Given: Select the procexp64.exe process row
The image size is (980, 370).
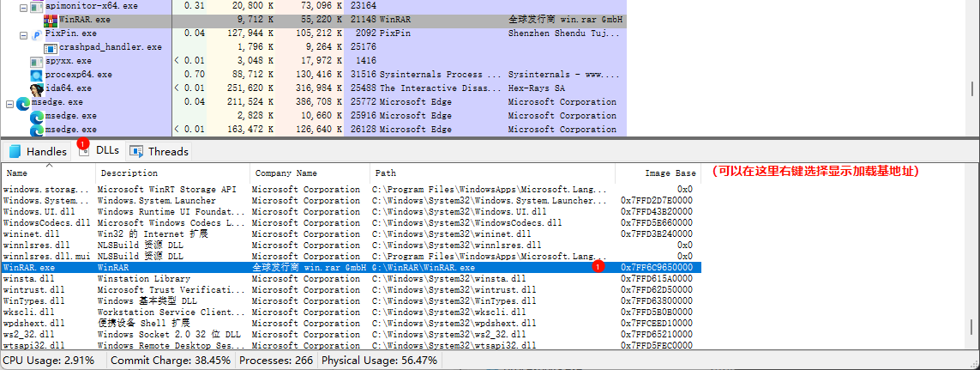Looking at the screenshot, I should tap(314, 76).
